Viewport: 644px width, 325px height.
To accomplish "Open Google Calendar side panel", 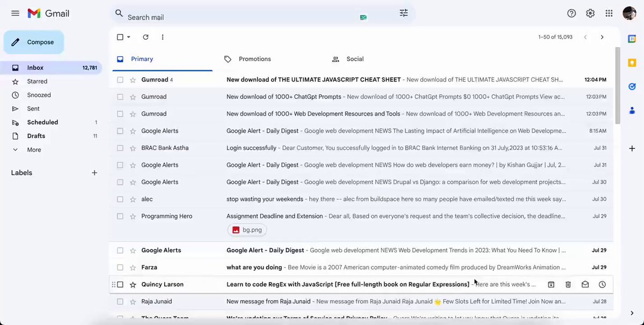I will [632, 39].
